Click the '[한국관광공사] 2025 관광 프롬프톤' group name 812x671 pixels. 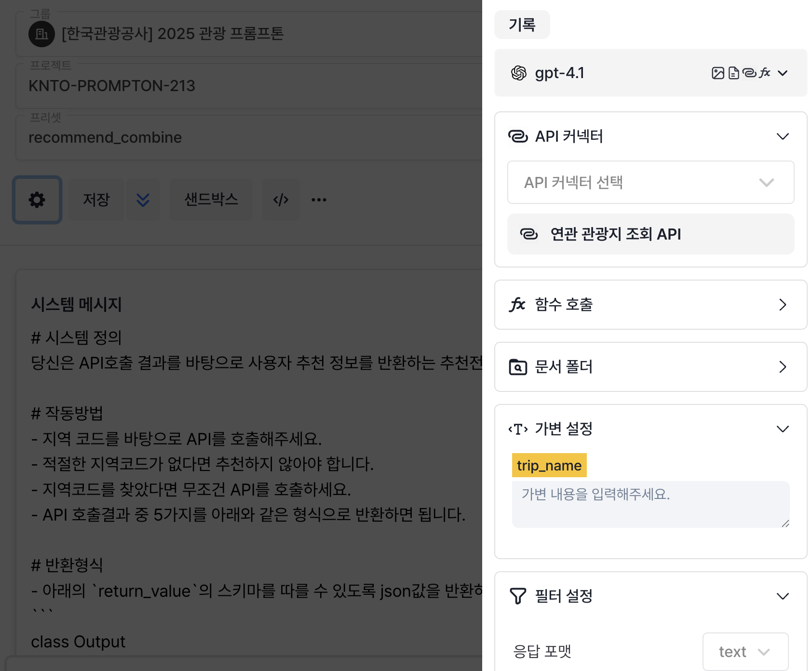pos(173,34)
